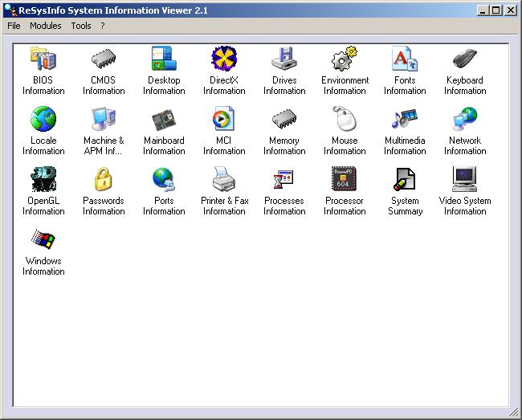
Task: Select Environment Information gear icon
Action: tap(345, 59)
